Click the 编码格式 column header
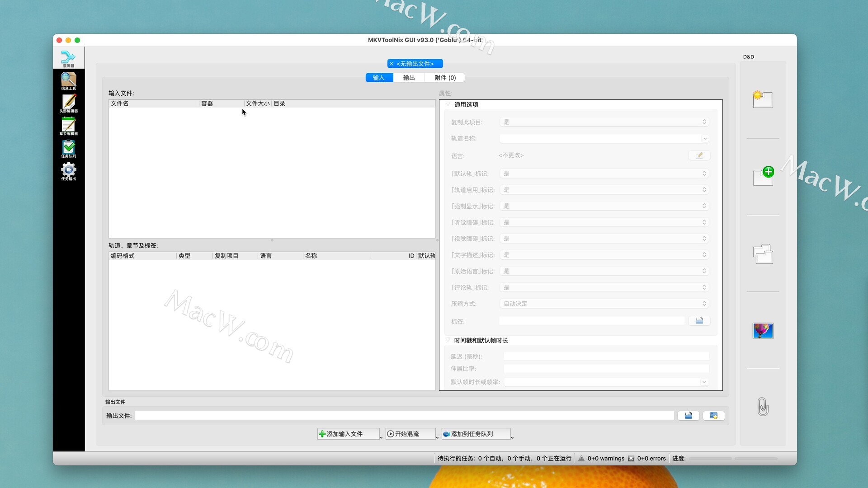This screenshot has width=868, height=488. tap(142, 256)
